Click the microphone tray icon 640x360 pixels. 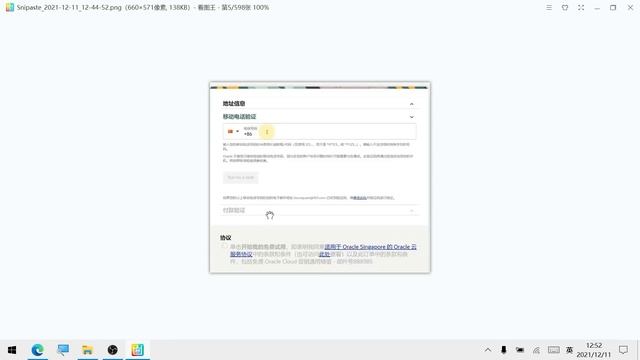coord(504,350)
